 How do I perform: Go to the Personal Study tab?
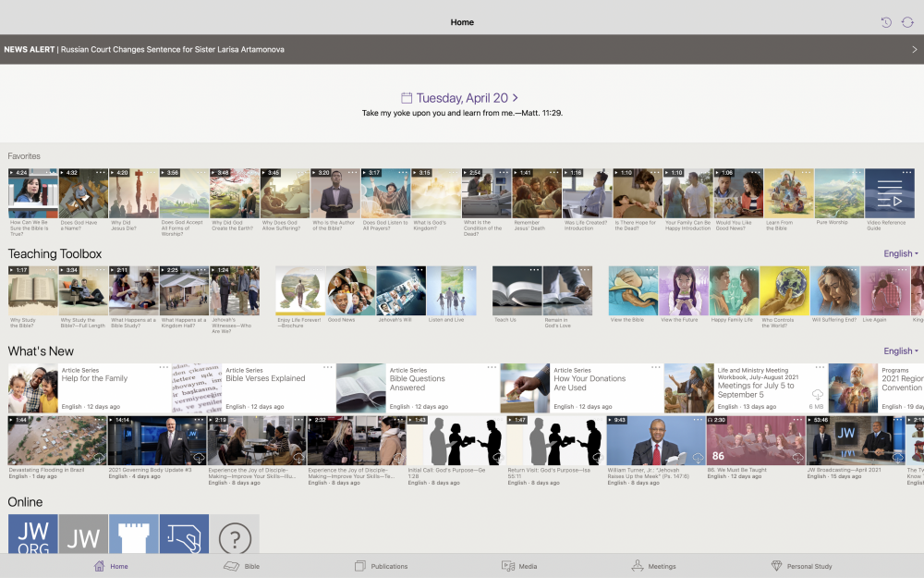tap(802, 566)
